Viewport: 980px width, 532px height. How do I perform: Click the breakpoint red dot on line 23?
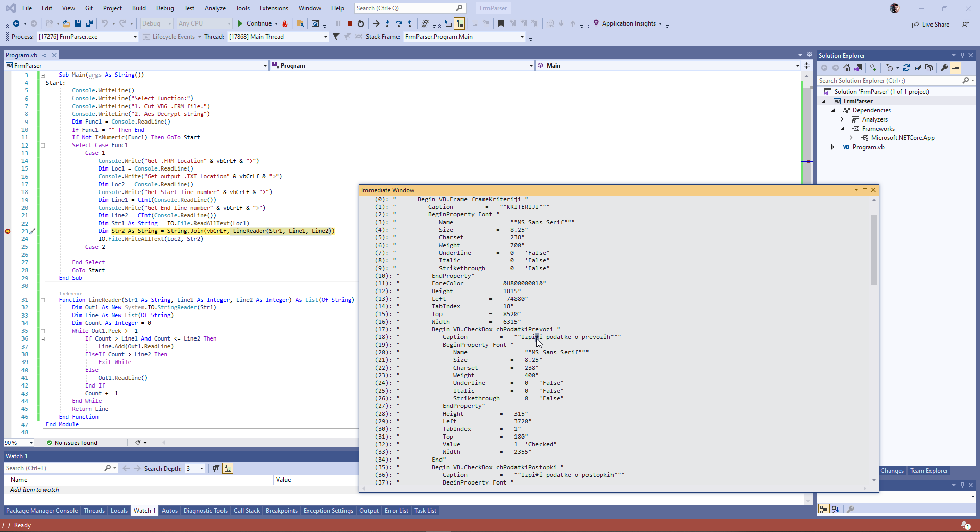tap(8, 231)
